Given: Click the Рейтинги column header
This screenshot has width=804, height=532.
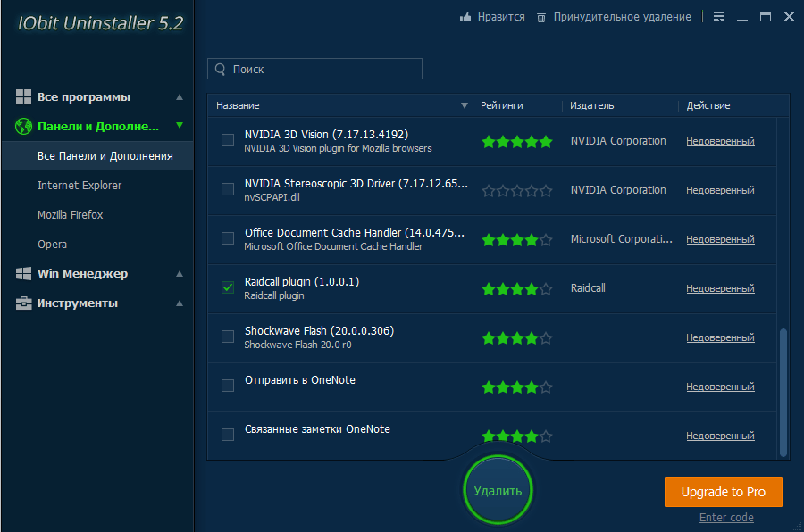Looking at the screenshot, I should coord(501,105).
